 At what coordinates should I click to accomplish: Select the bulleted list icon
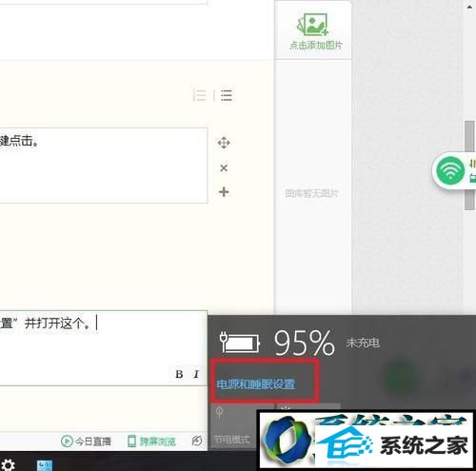tap(227, 95)
